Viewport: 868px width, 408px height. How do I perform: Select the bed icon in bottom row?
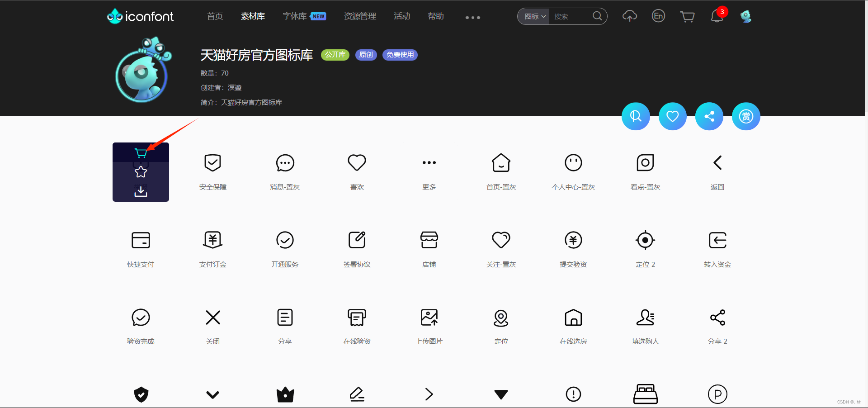645,394
